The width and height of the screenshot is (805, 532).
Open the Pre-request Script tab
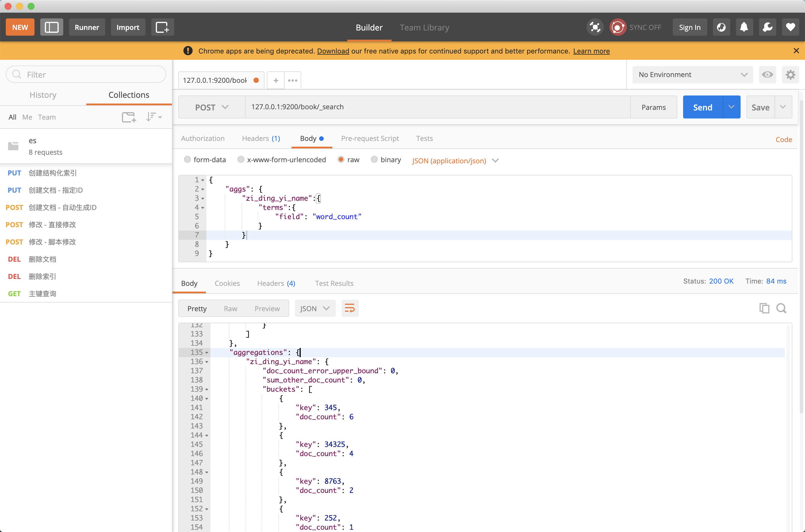click(370, 138)
